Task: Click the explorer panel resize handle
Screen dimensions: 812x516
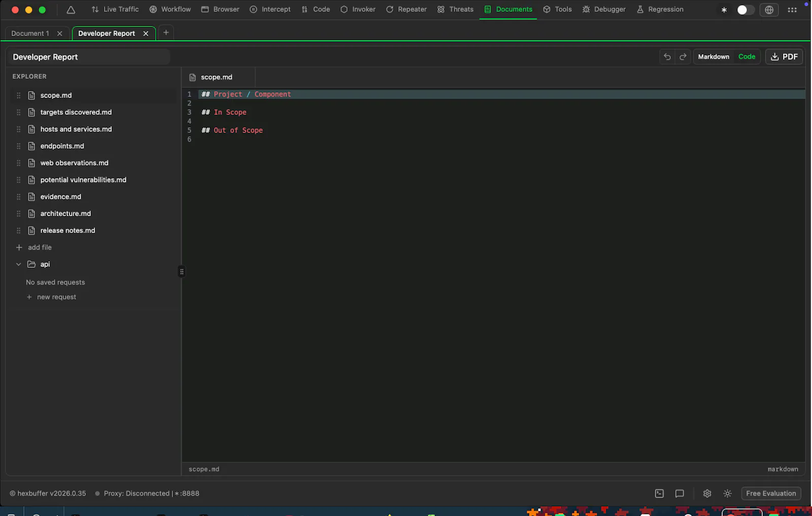Action: pyautogui.click(x=182, y=271)
